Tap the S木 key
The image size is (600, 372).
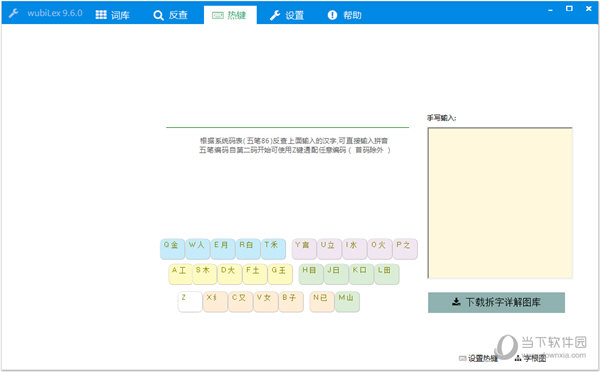coord(205,274)
